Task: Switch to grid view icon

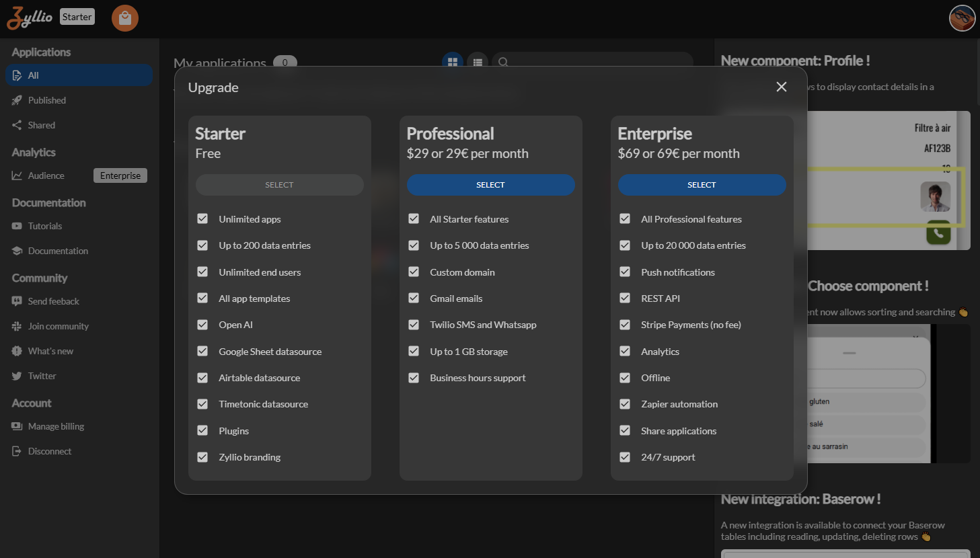Action: (x=453, y=62)
